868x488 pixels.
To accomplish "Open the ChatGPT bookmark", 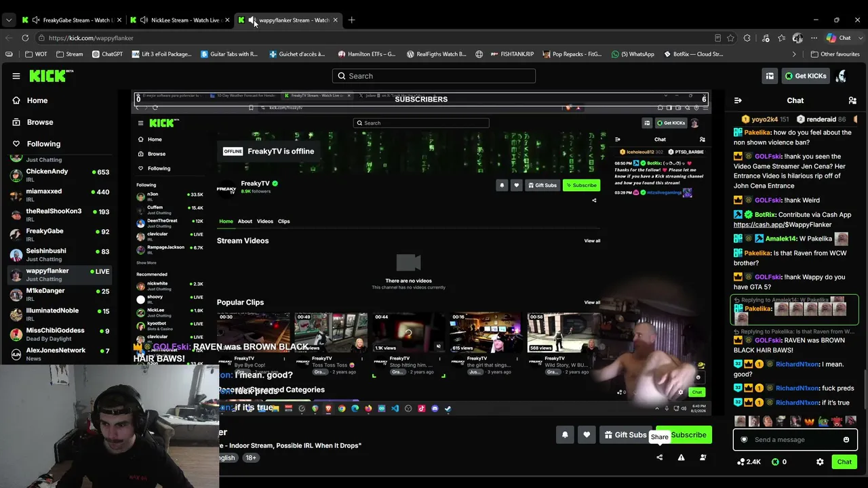I will coord(107,54).
